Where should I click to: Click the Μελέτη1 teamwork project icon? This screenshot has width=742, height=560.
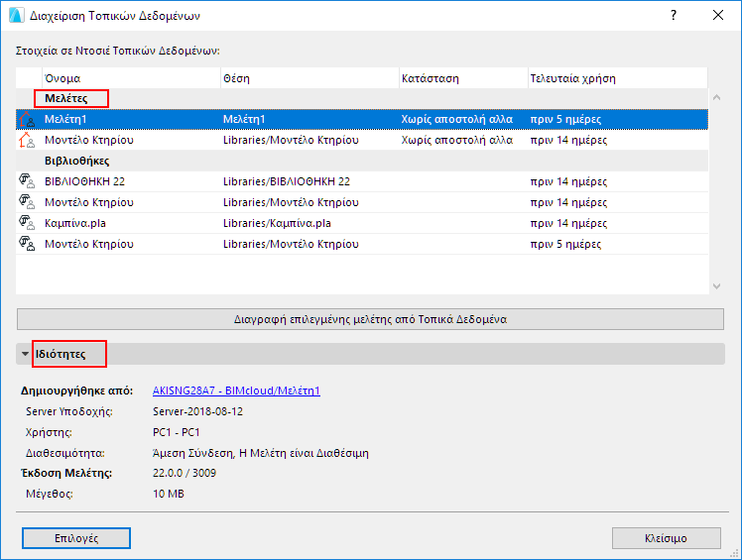coord(27,119)
